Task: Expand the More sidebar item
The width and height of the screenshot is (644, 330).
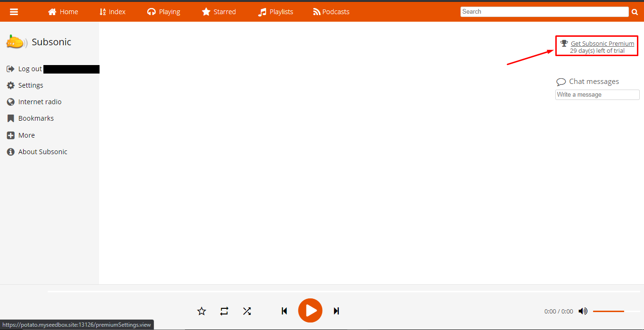Action: click(x=26, y=135)
